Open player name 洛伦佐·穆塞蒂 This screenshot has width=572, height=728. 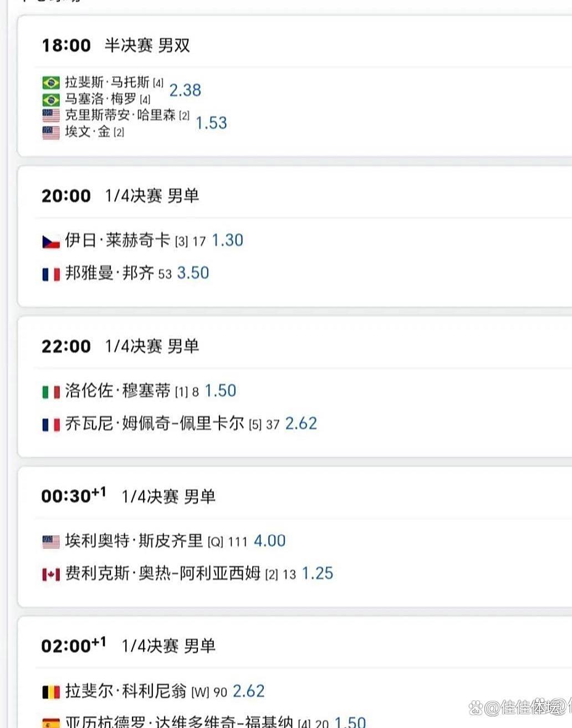pyautogui.click(x=118, y=391)
